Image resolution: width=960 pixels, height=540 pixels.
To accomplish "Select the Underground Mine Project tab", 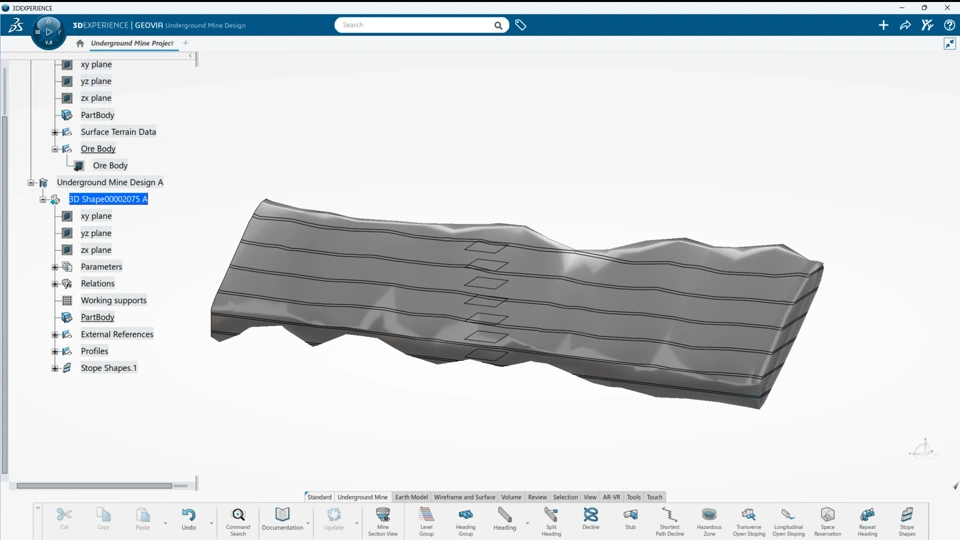I will 132,43.
